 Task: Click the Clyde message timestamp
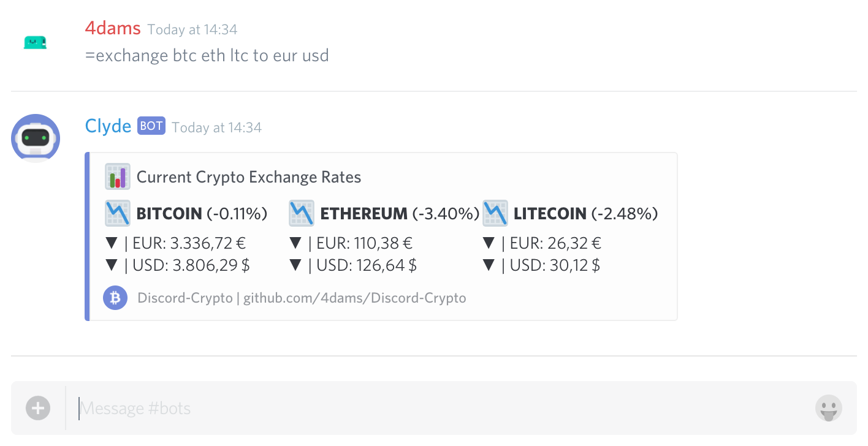pyautogui.click(x=216, y=127)
